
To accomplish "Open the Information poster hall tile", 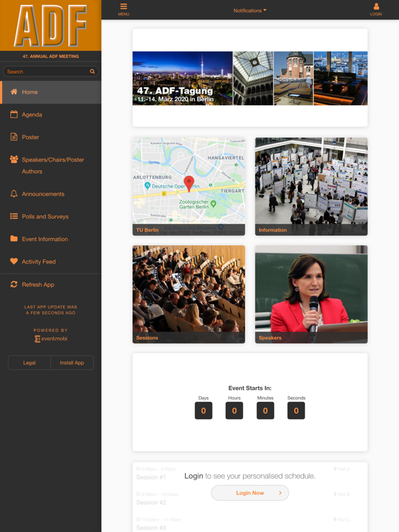I will tap(311, 186).
